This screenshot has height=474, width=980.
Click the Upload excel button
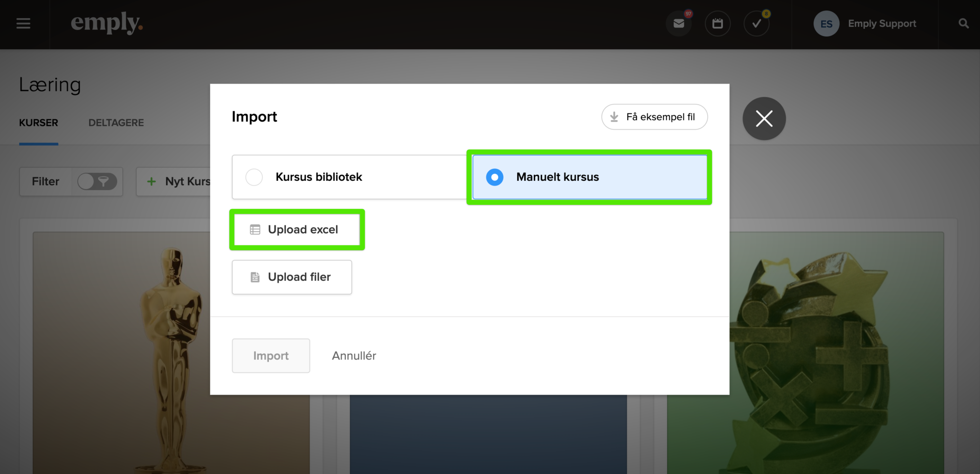[x=296, y=230]
